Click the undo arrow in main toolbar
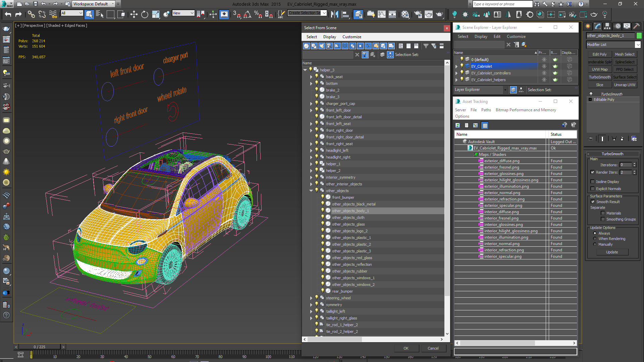This screenshot has width=644, height=362. point(8,14)
